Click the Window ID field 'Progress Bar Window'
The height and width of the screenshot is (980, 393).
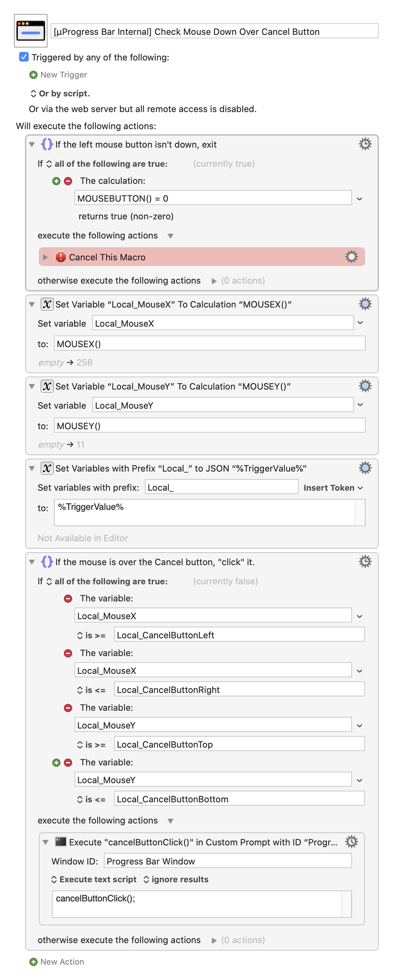tap(228, 861)
